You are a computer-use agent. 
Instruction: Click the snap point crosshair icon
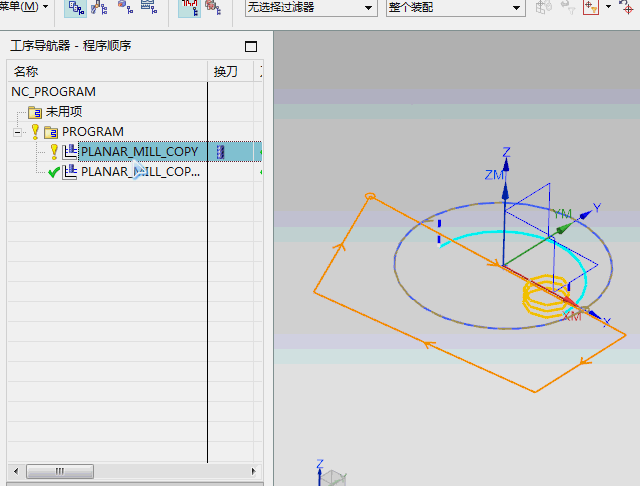tap(628, 7)
